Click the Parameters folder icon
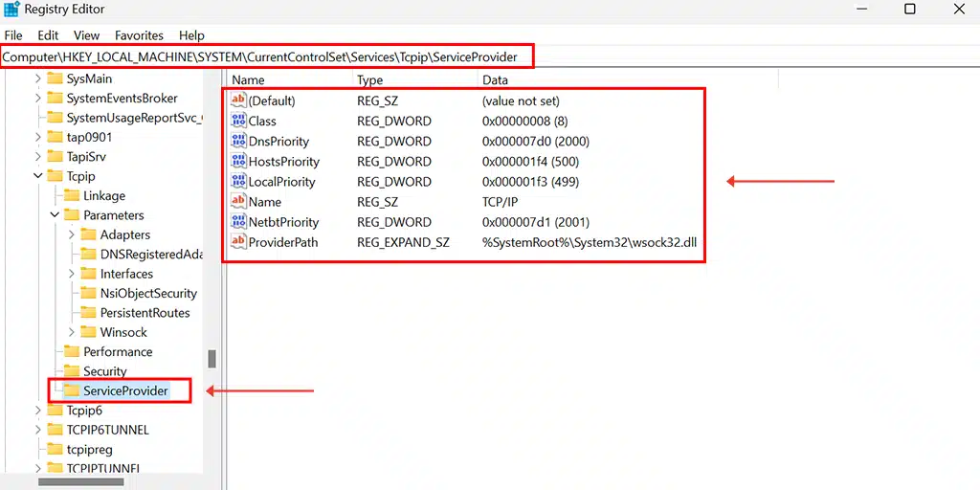The height and width of the screenshot is (490, 980). [x=72, y=215]
